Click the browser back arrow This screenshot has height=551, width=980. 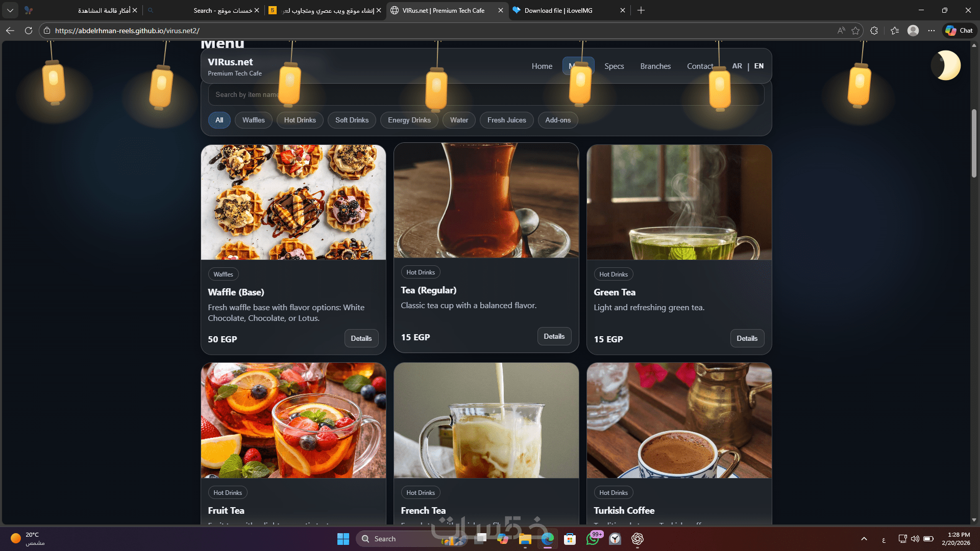[x=10, y=31]
